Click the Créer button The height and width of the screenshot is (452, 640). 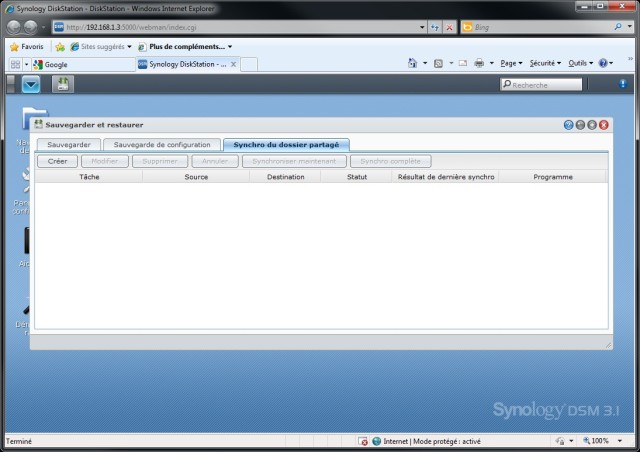(57, 161)
